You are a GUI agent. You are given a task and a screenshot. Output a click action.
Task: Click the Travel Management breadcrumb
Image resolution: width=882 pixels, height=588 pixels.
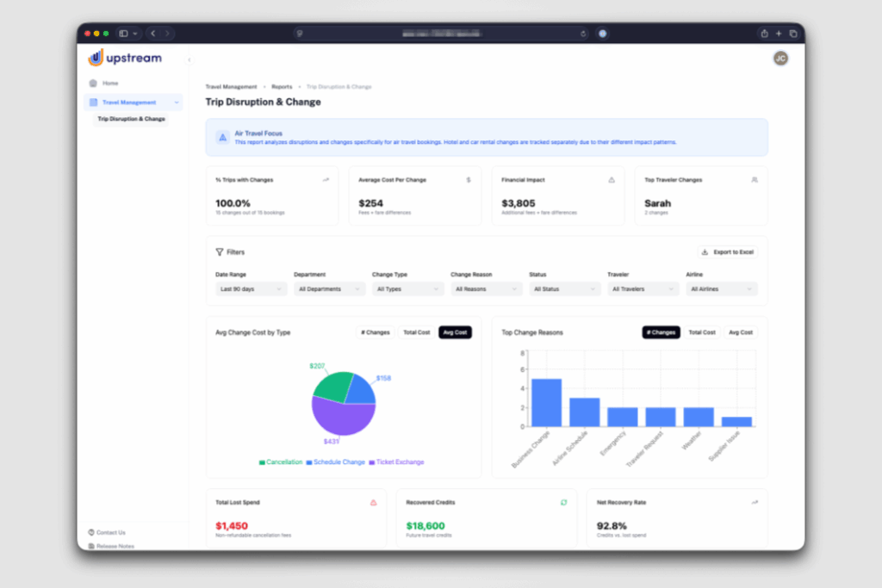231,87
